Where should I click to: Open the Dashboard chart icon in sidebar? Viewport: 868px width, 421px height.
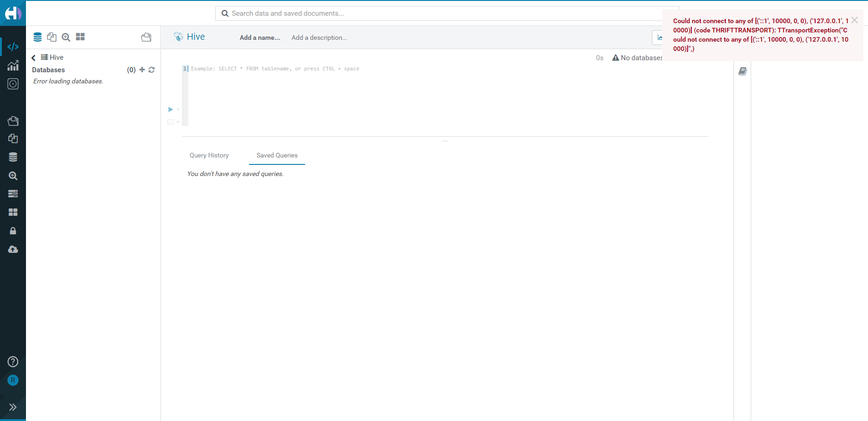click(x=13, y=65)
